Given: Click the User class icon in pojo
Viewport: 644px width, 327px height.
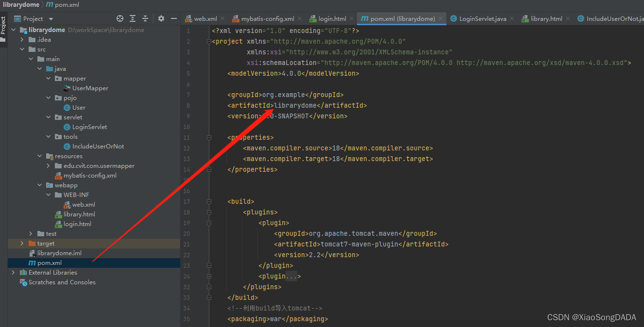Looking at the screenshot, I should tap(67, 108).
